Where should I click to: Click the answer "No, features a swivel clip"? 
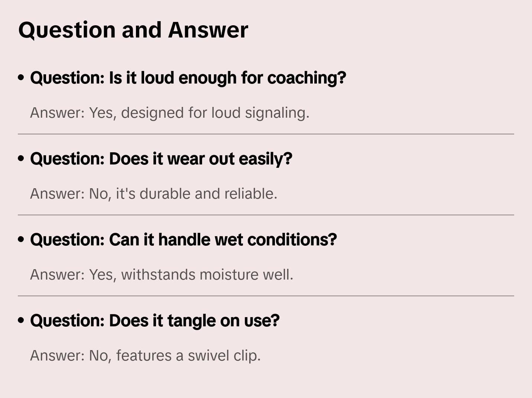click(145, 356)
